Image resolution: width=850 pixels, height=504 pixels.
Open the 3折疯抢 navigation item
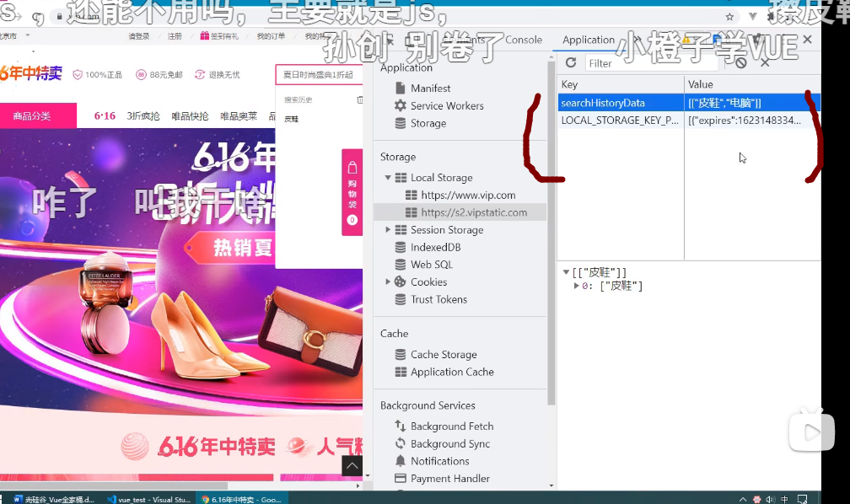143,116
